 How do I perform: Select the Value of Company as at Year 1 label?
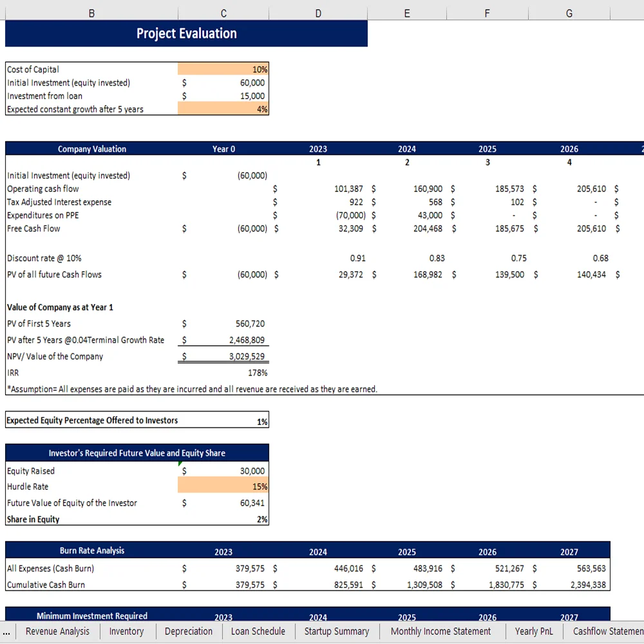(60, 307)
